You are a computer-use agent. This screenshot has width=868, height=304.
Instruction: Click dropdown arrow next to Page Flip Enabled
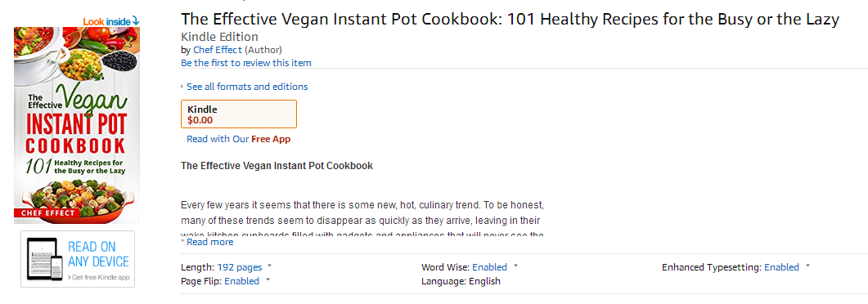tap(268, 279)
